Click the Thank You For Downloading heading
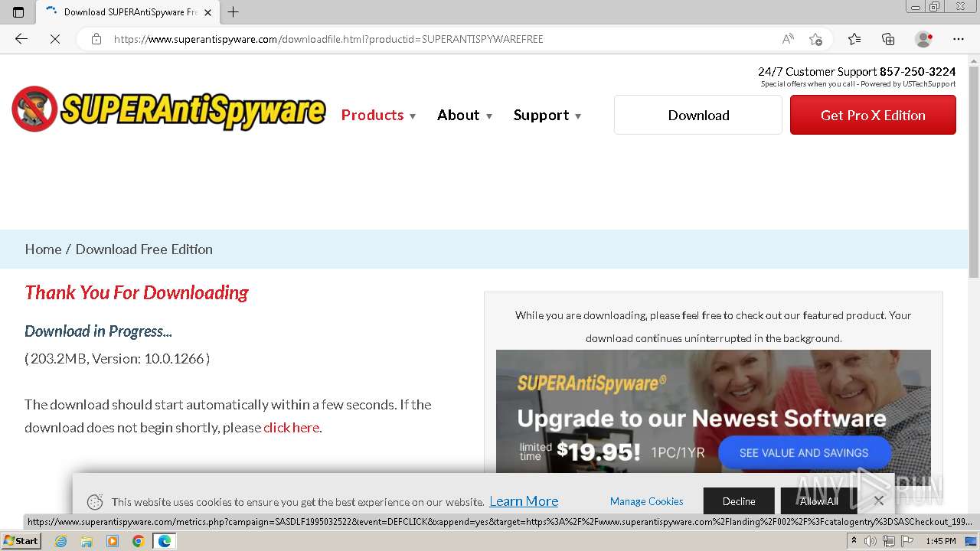The height and width of the screenshot is (551, 980). [x=136, y=292]
